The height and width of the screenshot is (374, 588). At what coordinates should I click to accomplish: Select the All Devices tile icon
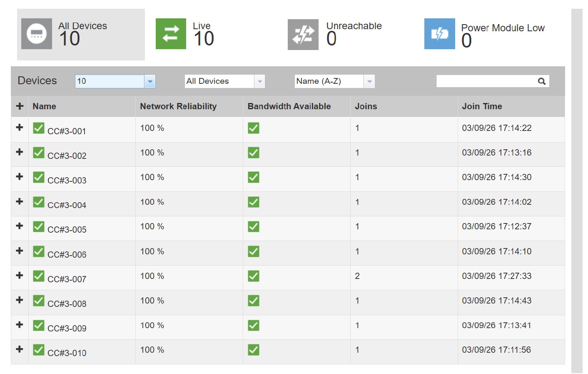pos(37,34)
